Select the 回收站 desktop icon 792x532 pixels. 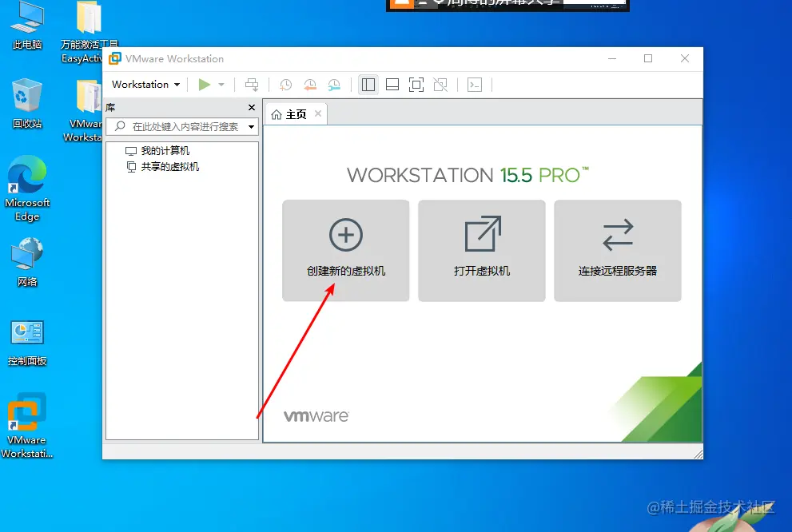click(x=27, y=104)
